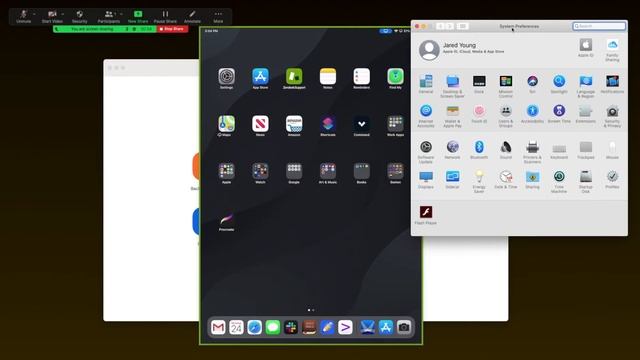Screen dimensions: 640x360
Task: Tap Settings app on iPad home screen
Action: coord(227,77)
